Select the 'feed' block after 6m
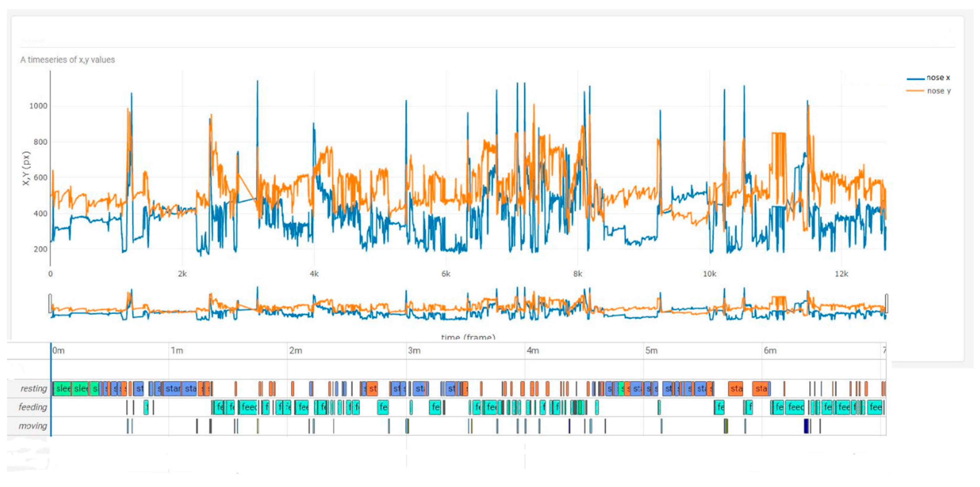 coord(795,407)
